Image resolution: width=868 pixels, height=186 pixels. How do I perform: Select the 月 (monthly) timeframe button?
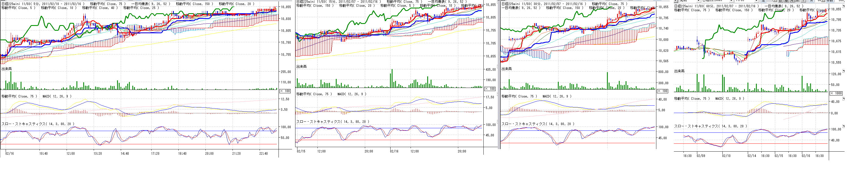point(792,1)
